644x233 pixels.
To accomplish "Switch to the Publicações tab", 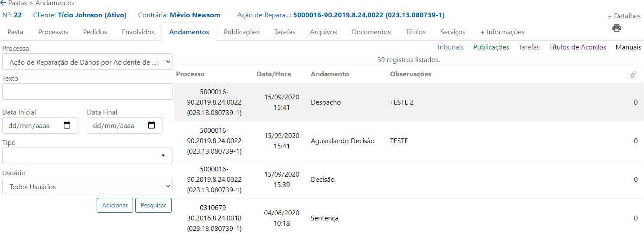I will 242,32.
